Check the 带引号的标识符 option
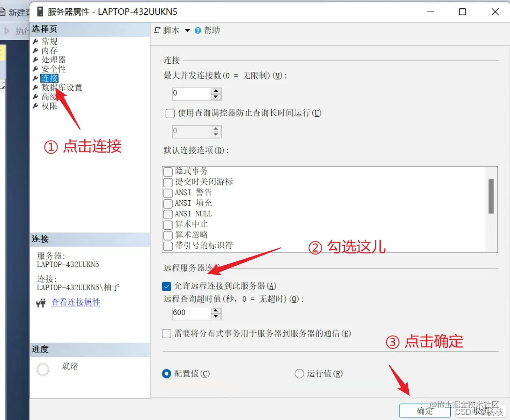 click(x=168, y=246)
